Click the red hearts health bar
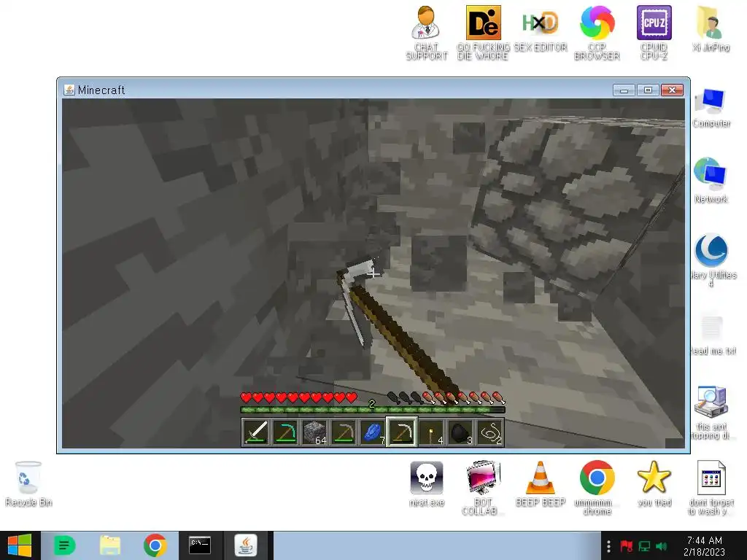This screenshot has width=747, height=560. pyautogui.click(x=298, y=397)
